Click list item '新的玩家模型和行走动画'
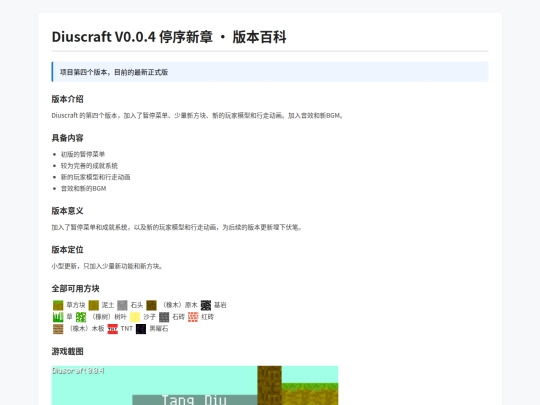The height and width of the screenshot is (405, 540). click(96, 177)
